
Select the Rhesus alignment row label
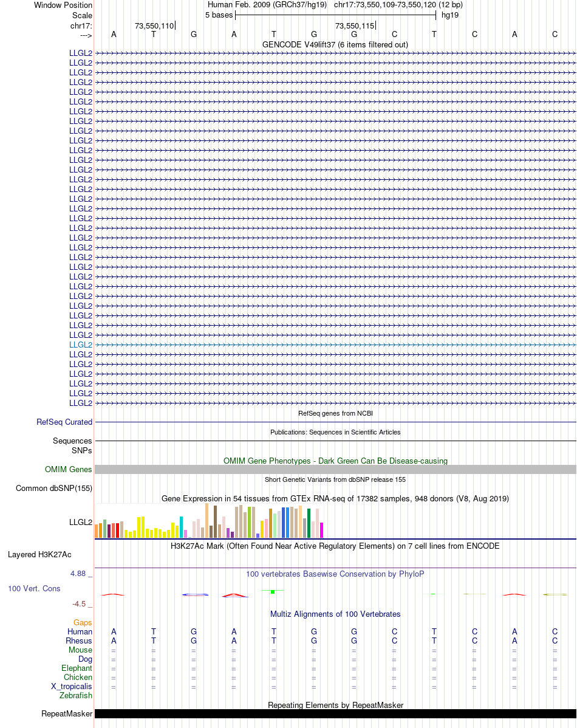click(79, 640)
